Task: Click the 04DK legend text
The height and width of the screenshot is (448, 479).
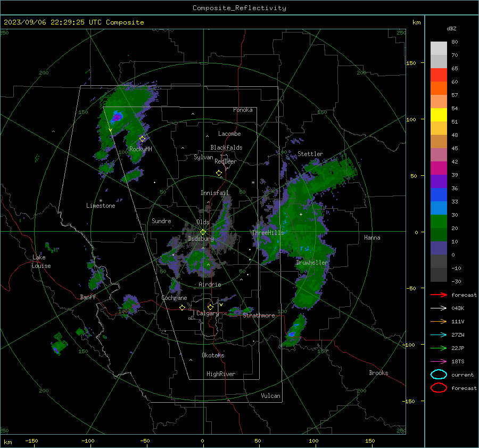Action: (x=458, y=308)
